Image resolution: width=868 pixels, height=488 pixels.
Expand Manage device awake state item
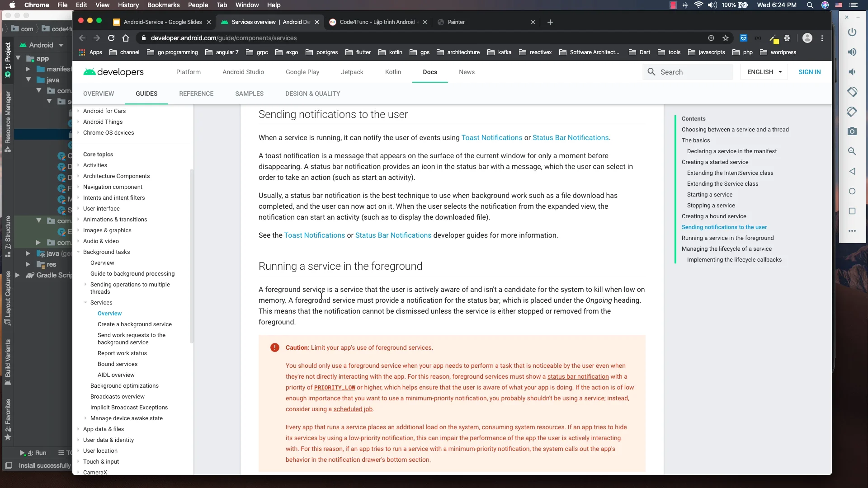point(85,418)
